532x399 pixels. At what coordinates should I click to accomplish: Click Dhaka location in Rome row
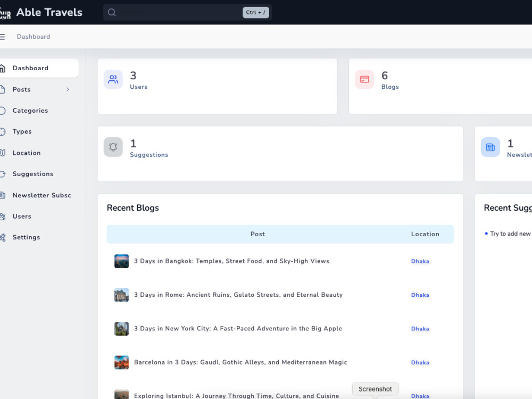(x=420, y=295)
